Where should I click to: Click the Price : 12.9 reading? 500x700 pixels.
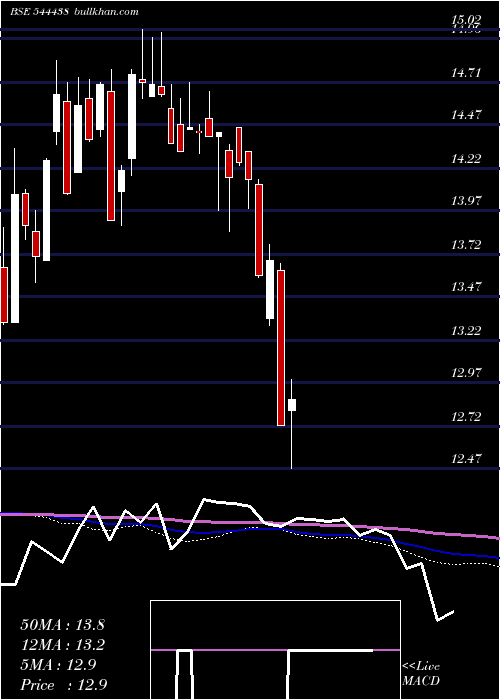[x=64, y=685]
